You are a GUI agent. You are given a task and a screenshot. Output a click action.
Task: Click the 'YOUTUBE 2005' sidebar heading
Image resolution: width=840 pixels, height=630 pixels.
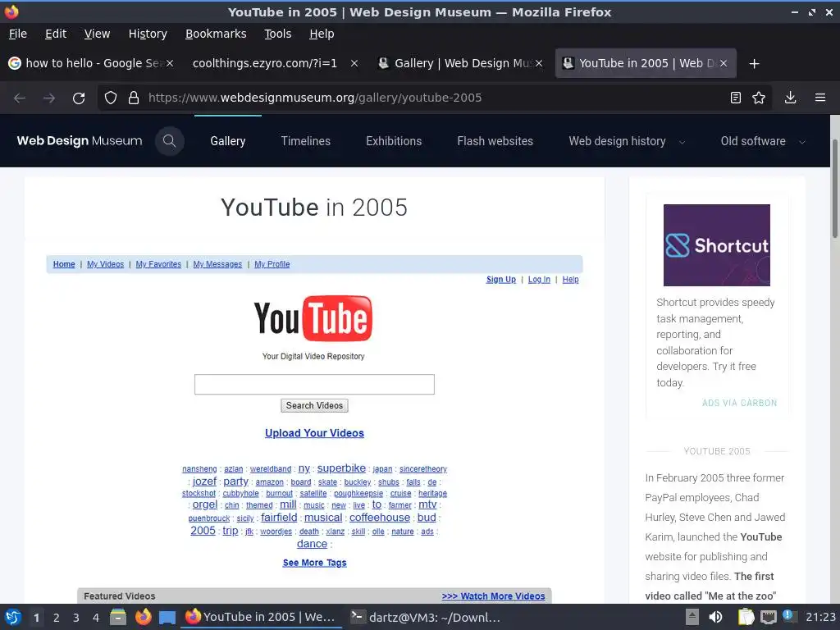(x=717, y=451)
